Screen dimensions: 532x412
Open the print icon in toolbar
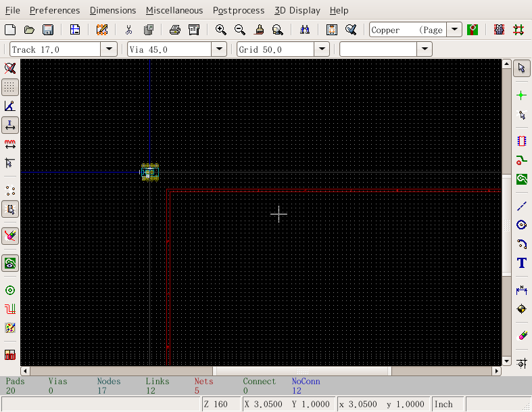coord(174,30)
